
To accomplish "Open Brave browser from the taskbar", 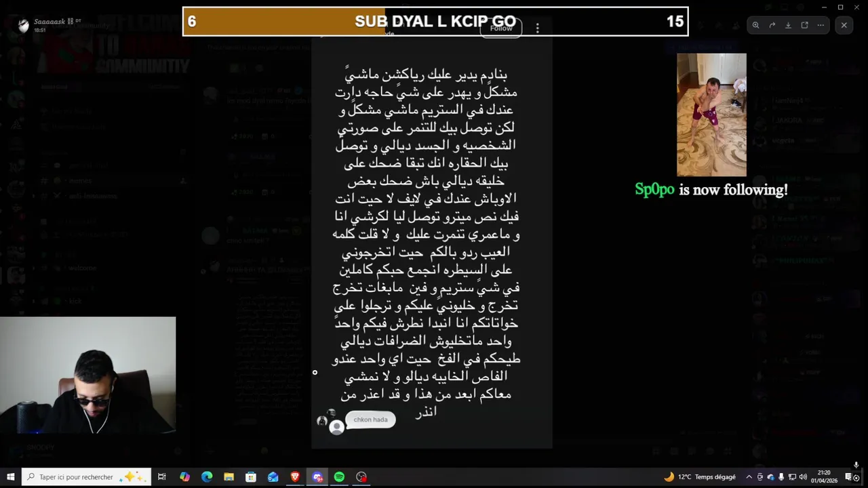I will 295,477.
